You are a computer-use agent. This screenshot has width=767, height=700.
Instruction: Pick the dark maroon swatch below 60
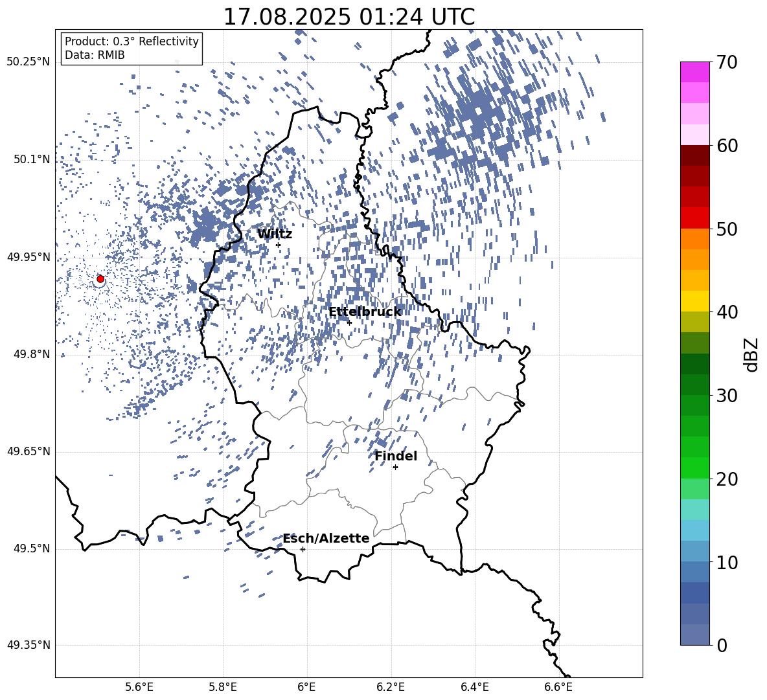(694, 155)
